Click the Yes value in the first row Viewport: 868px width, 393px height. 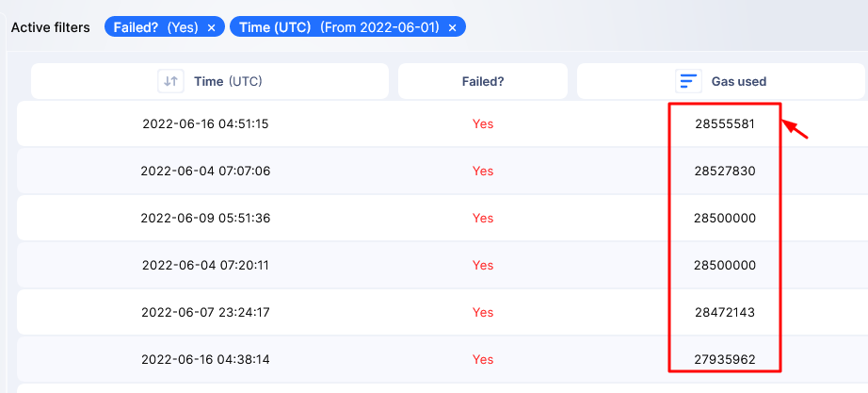483,124
